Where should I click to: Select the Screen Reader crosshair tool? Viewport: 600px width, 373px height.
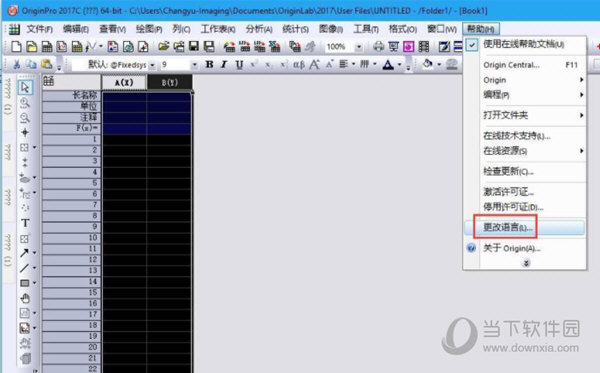pyautogui.click(x=25, y=132)
